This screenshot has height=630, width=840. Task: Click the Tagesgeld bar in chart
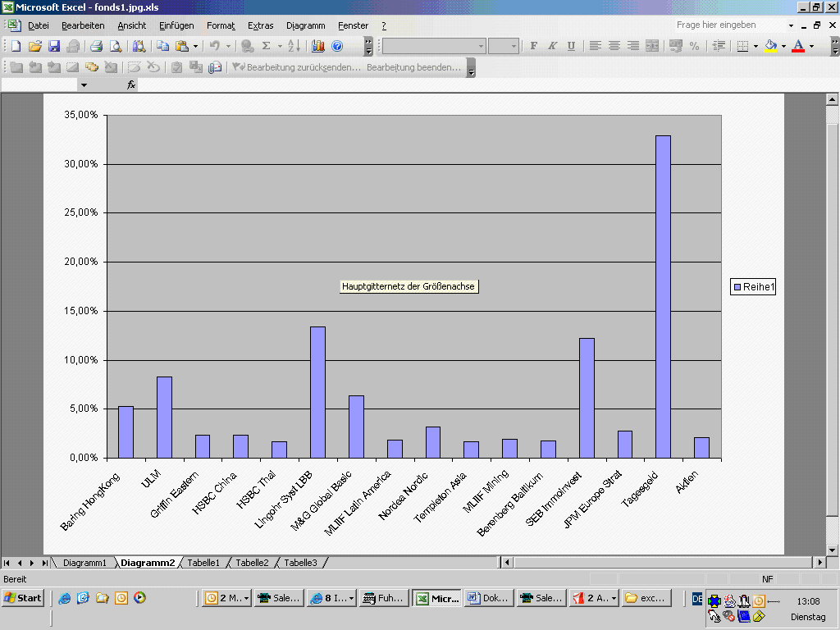pyautogui.click(x=663, y=296)
